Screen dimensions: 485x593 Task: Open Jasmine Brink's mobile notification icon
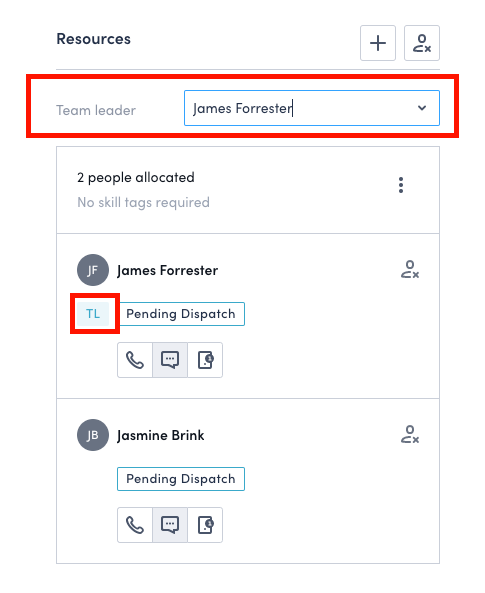point(205,525)
